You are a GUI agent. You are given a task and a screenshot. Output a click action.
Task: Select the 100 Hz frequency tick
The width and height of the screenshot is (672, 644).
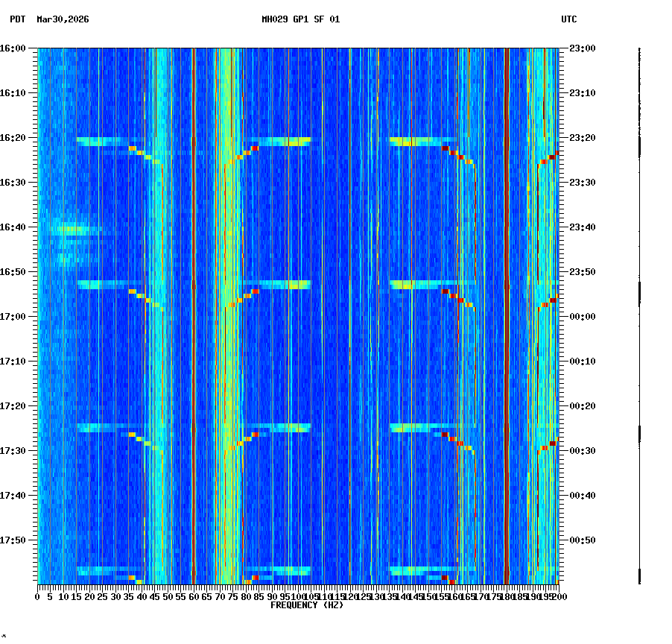click(296, 596)
